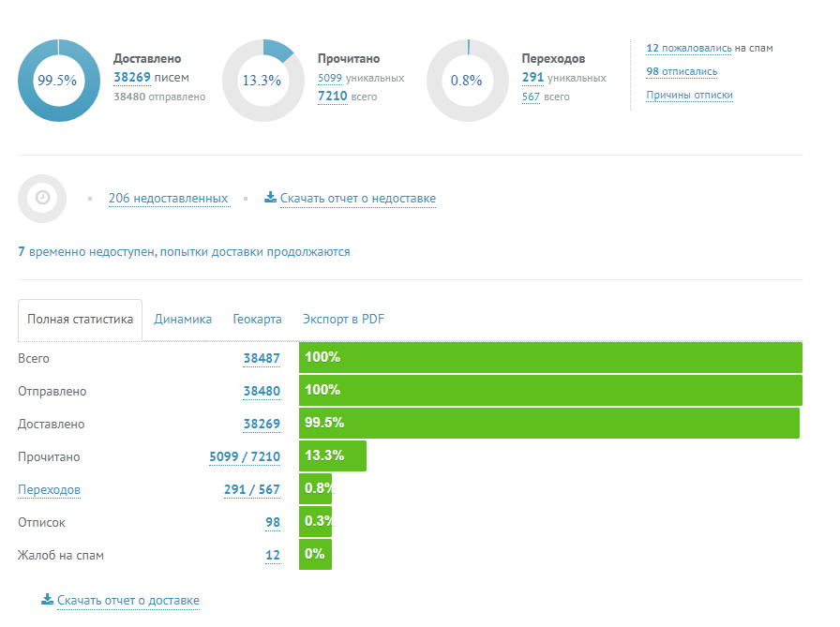Click the green 99.5% bar for Доставлено
Viewport: 840px width, 627px height.
click(549, 423)
